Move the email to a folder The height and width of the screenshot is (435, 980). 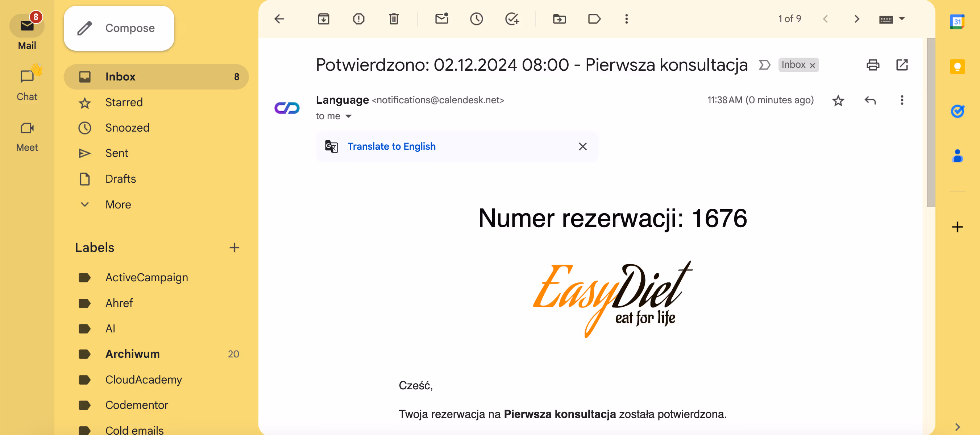(559, 18)
